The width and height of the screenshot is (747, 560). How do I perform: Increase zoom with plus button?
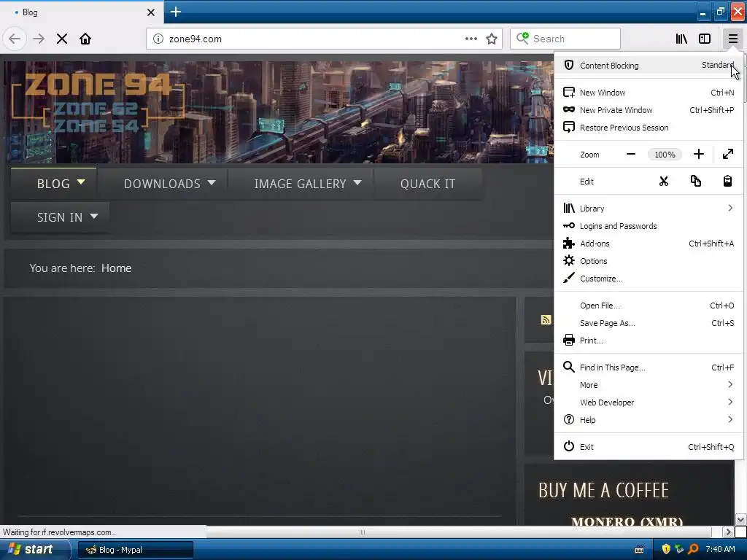point(698,155)
